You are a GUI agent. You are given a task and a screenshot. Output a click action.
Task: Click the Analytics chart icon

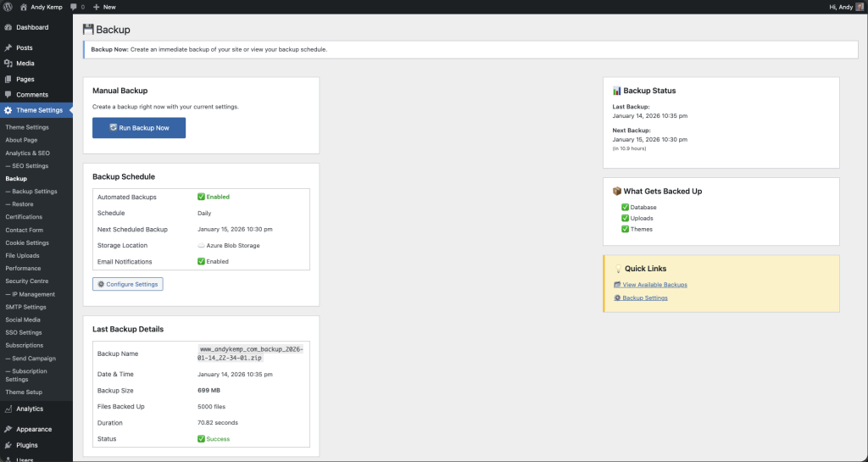(8, 409)
